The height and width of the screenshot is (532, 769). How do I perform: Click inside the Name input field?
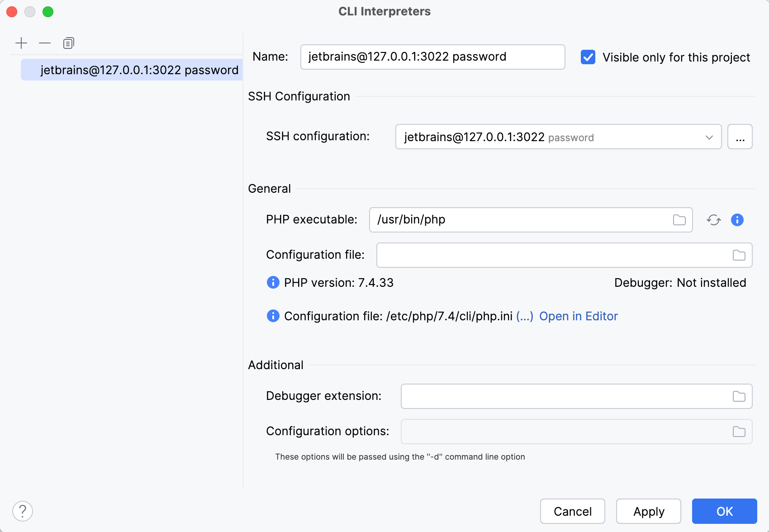432,57
